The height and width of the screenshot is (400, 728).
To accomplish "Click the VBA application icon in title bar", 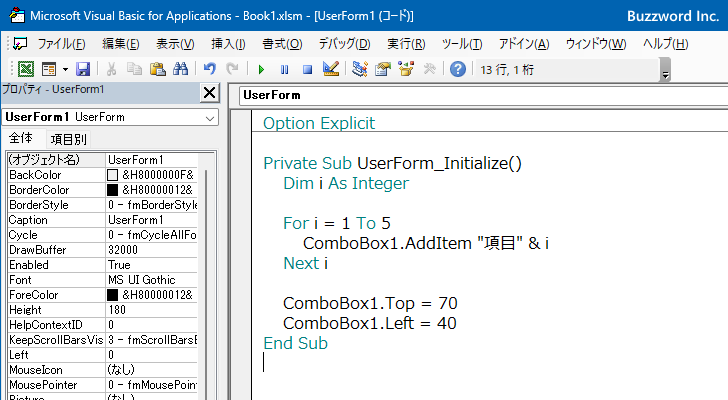I will point(17,15).
